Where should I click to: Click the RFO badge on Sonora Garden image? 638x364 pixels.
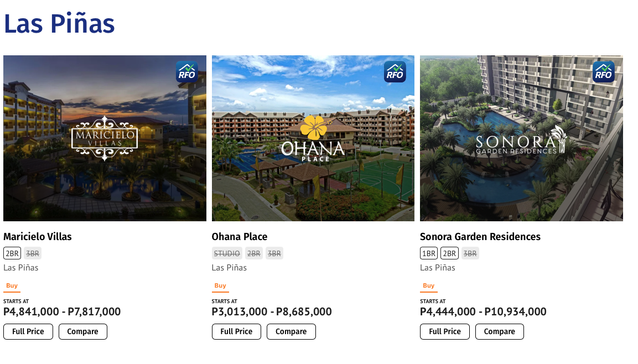coord(603,72)
